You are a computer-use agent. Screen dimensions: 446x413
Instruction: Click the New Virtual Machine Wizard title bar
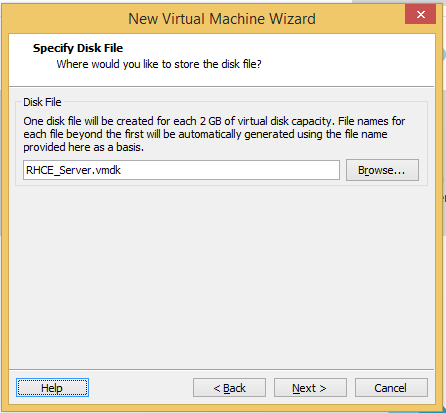(x=222, y=19)
